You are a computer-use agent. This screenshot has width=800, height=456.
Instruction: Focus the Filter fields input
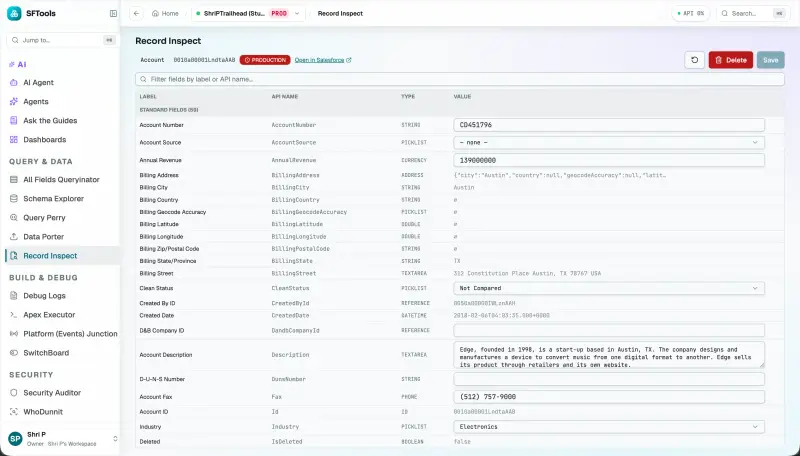coord(460,79)
